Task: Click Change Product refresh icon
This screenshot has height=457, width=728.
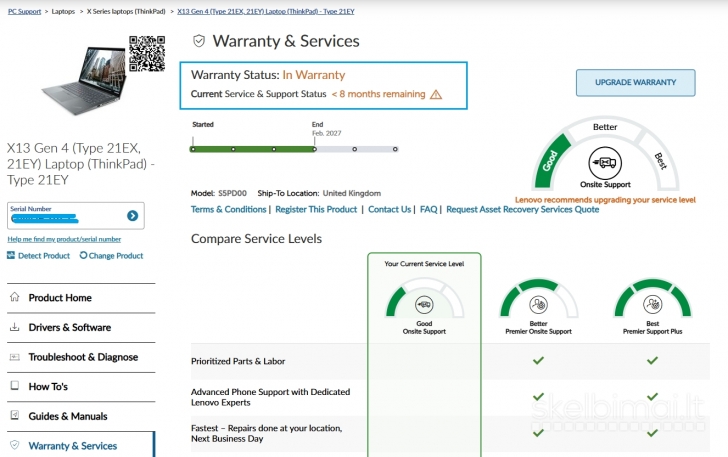Action: (84, 255)
